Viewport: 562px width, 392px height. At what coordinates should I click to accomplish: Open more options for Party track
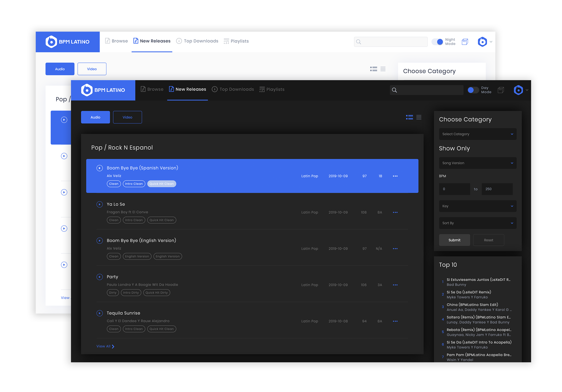coord(395,285)
